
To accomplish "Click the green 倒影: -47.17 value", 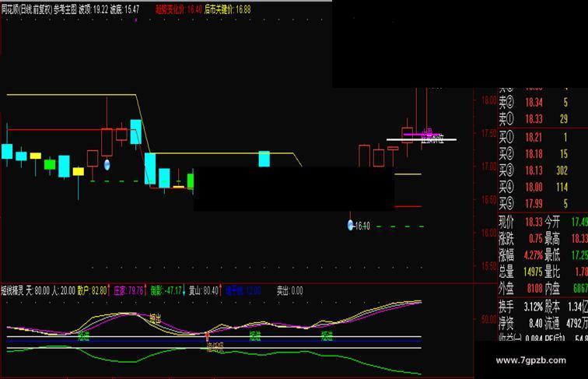I will point(166,290).
